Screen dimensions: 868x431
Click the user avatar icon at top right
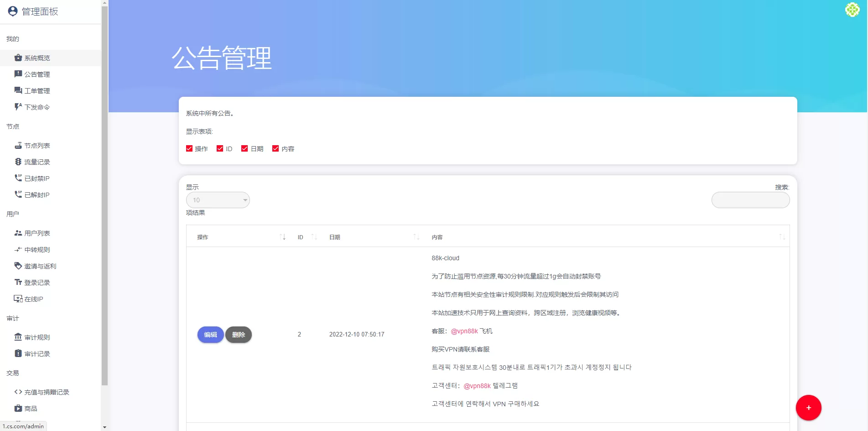(852, 10)
